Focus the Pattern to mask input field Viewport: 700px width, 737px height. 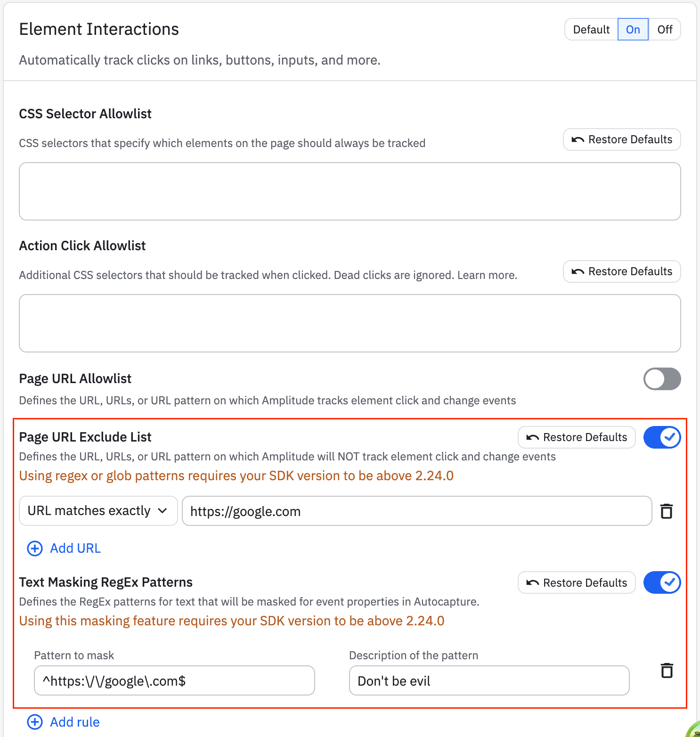[x=174, y=680]
